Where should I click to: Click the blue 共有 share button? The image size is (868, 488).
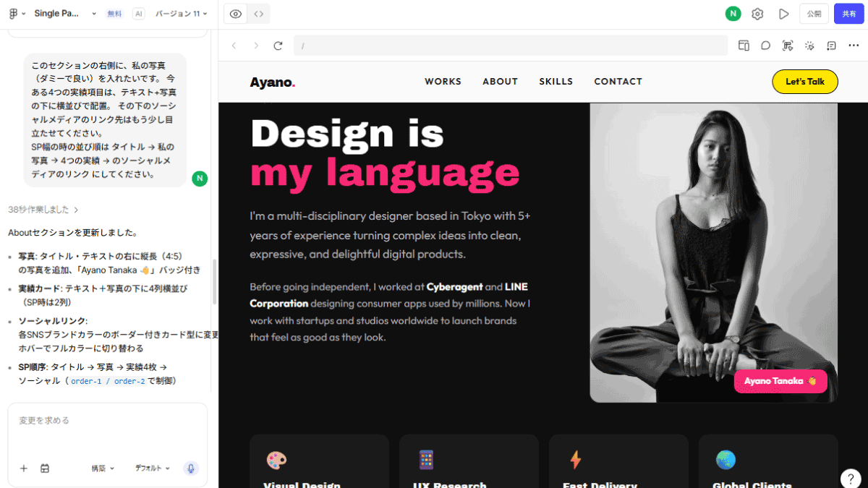[848, 14]
